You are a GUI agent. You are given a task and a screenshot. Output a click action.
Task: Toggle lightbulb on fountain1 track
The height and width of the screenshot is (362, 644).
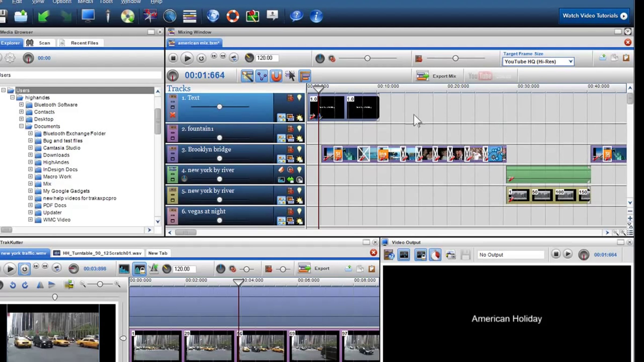[299, 129]
